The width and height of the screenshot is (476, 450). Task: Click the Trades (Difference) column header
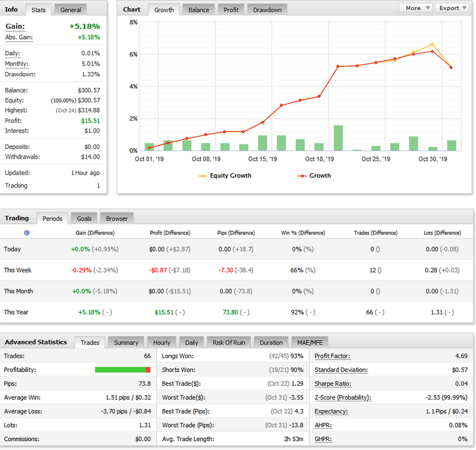(375, 233)
